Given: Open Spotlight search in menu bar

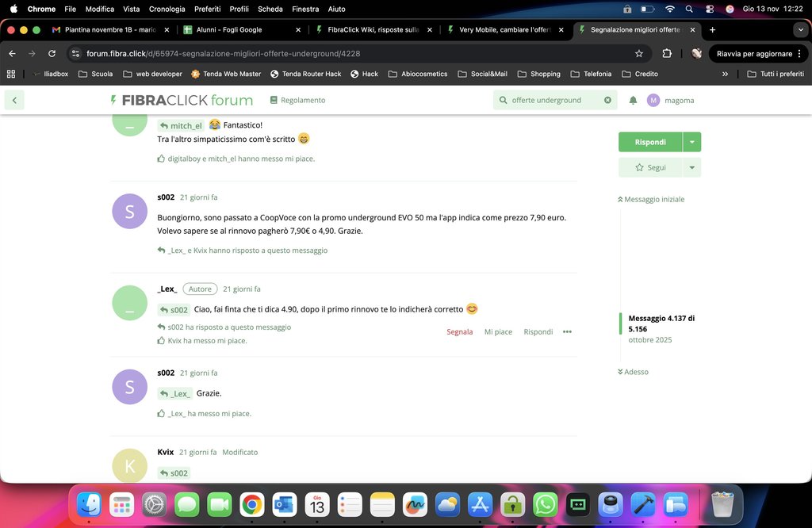Looking at the screenshot, I should pyautogui.click(x=689, y=9).
